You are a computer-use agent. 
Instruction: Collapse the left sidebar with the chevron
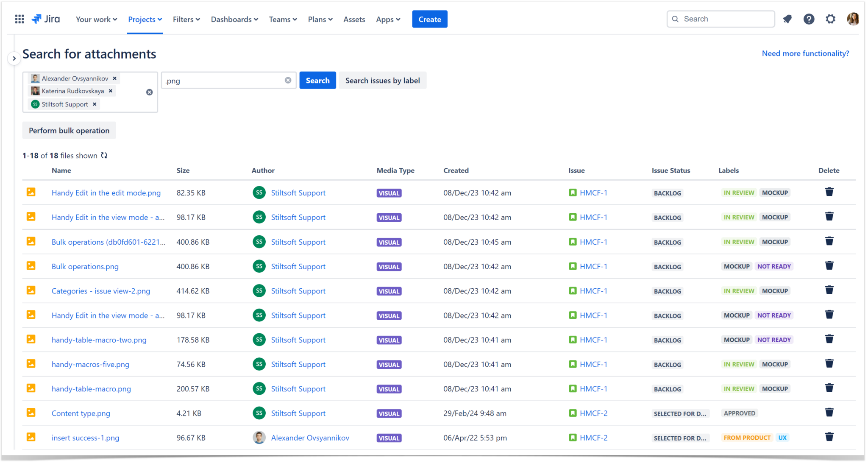[x=14, y=58]
